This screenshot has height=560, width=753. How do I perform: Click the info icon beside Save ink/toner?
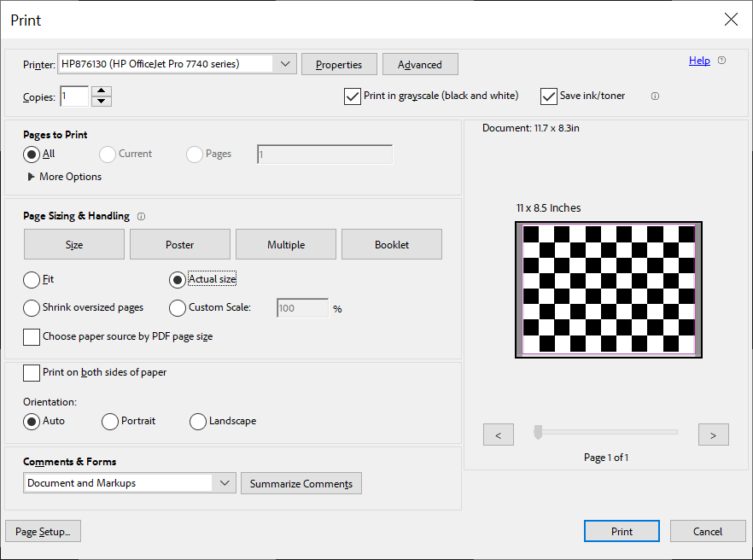tap(655, 96)
